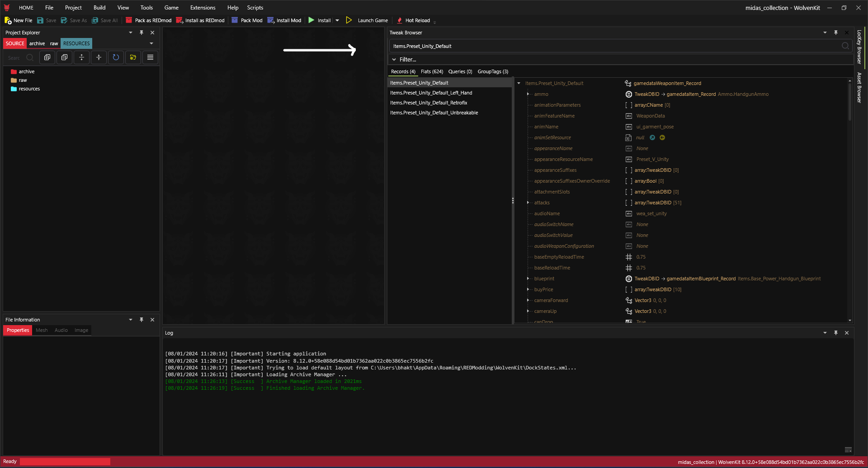
Task: Click the search magnifier in Tweak Browser
Action: [x=845, y=46]
